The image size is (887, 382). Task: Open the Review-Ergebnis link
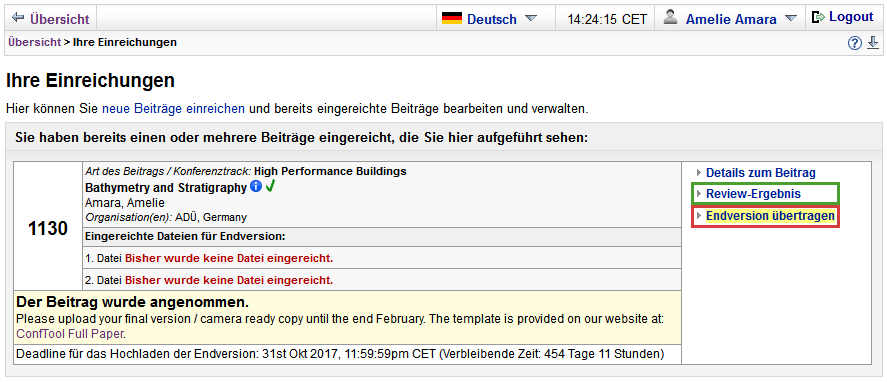(x=753, y=194)
